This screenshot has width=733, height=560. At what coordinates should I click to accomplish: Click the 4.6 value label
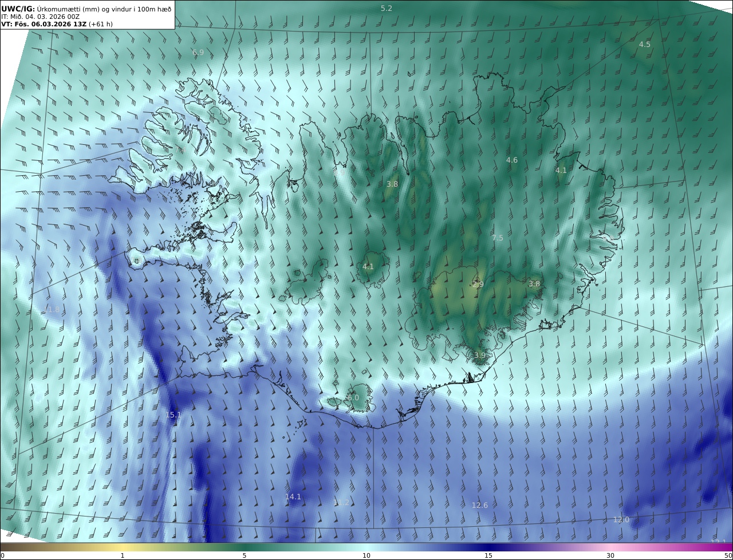[x=512, y=160]
